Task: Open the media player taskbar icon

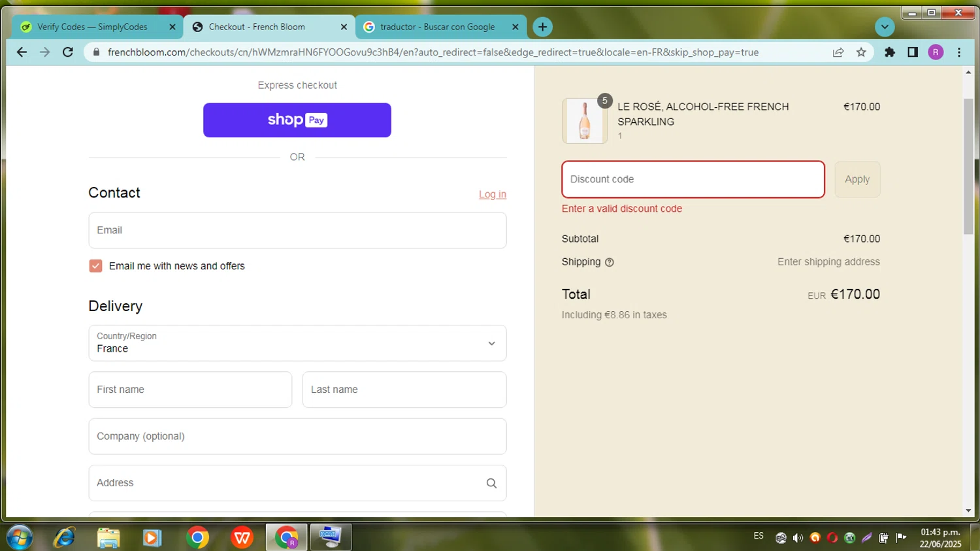Action: pos(152,537)
